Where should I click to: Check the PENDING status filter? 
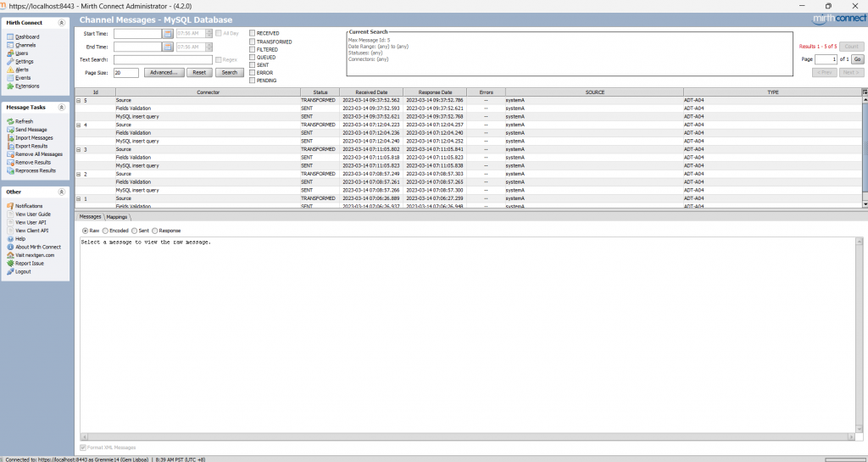tap(253, 81)
